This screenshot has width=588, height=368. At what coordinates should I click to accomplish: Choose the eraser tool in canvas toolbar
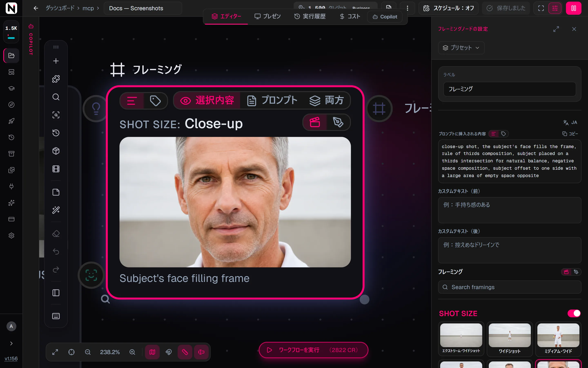pos(56,234)
